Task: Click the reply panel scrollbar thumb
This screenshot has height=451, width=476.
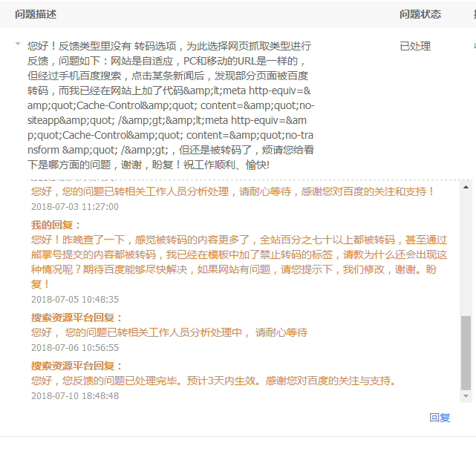Action: coord(466,353)
